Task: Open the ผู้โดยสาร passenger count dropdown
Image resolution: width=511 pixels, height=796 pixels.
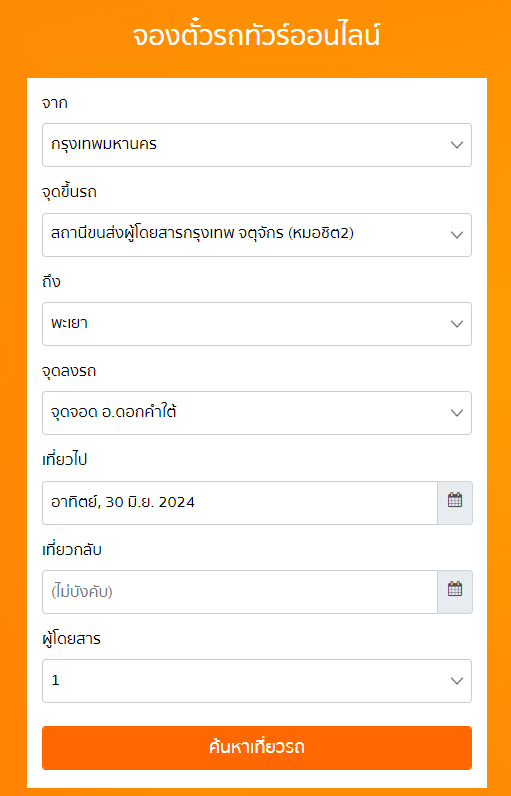Action: coord(257,681)
